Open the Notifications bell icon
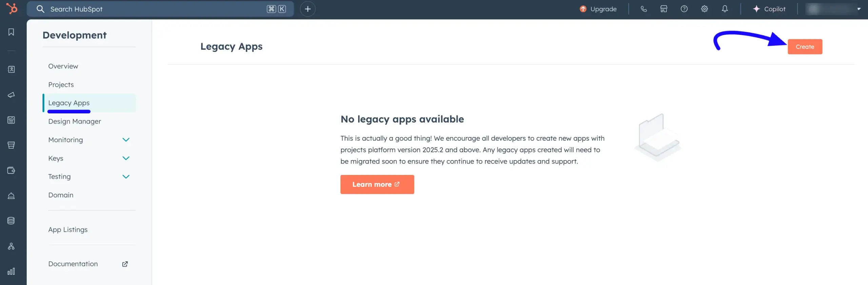The height and width of the screenshot is (285, 868). click(x=725, y=9)
